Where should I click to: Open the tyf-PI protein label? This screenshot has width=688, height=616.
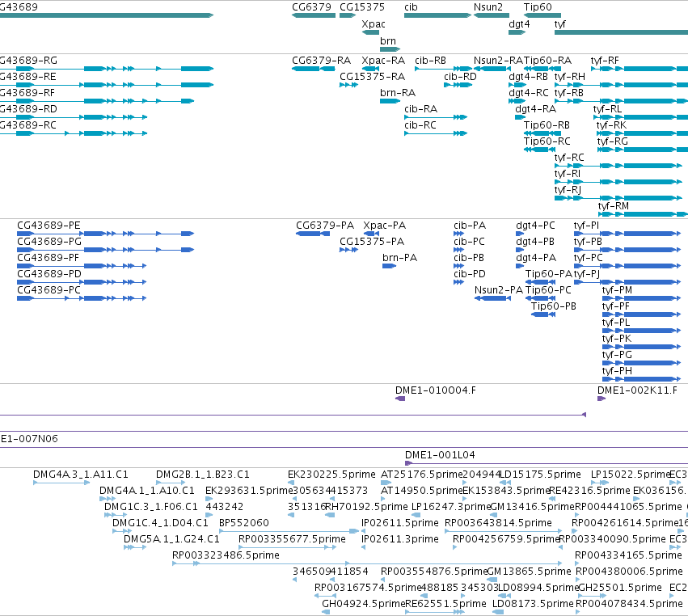tap(586, 226)
